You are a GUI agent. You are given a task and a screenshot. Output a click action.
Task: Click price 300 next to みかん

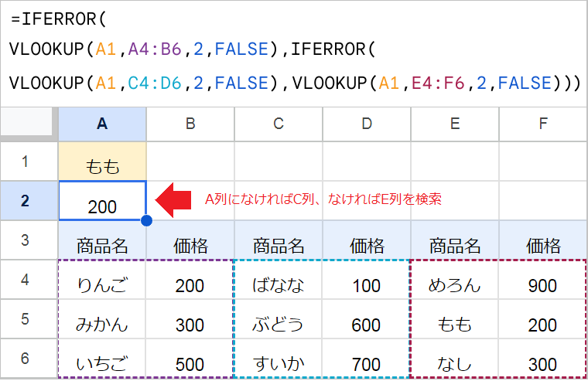(190, 319)
